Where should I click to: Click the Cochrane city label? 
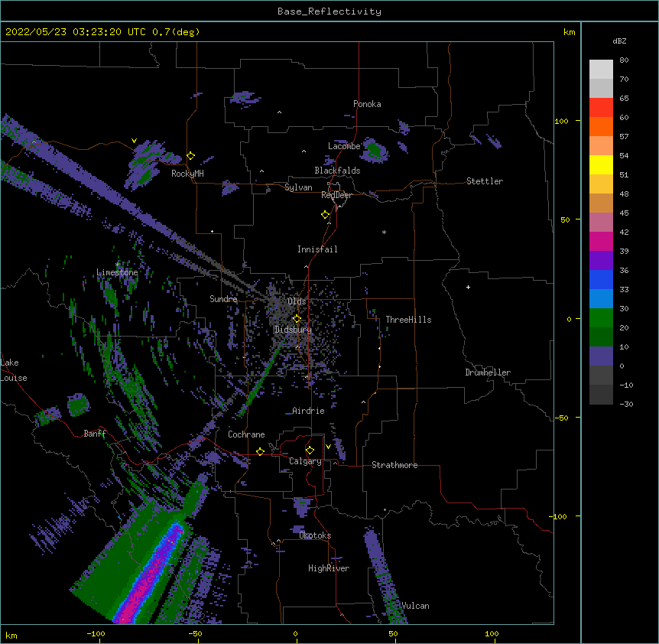pyautogui.click(x=246, y=434)
